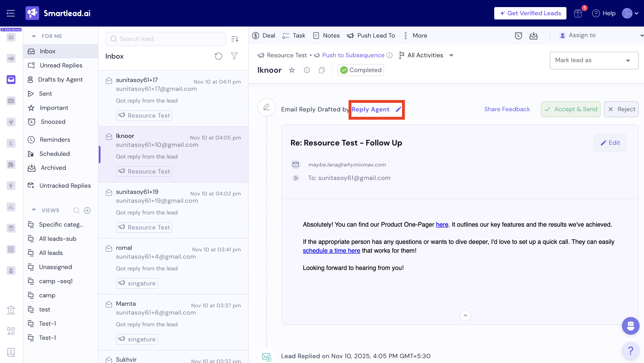Open the inbox filter funnel icon
The height and width of the screenshot is (363, 644).
click(234, 56)
